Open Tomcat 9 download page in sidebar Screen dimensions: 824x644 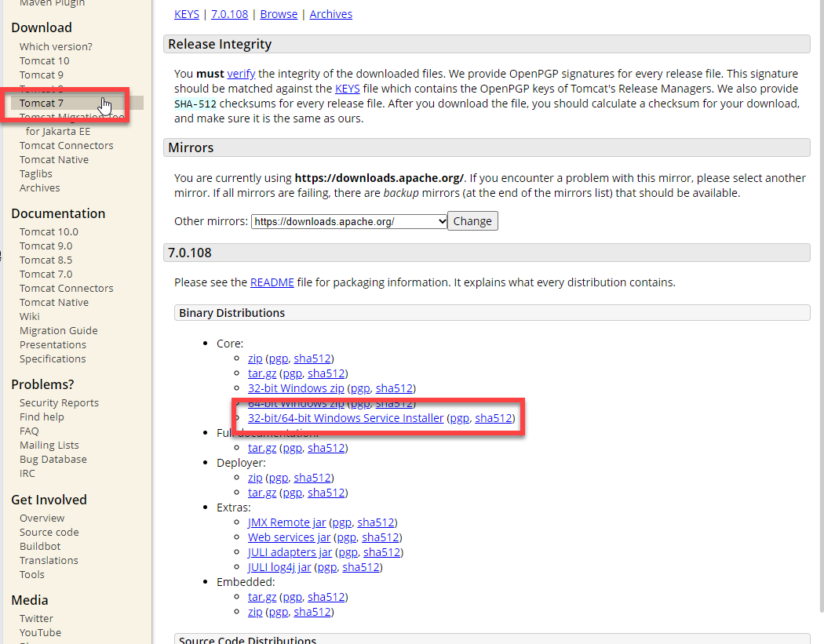(x=41, y=75)
